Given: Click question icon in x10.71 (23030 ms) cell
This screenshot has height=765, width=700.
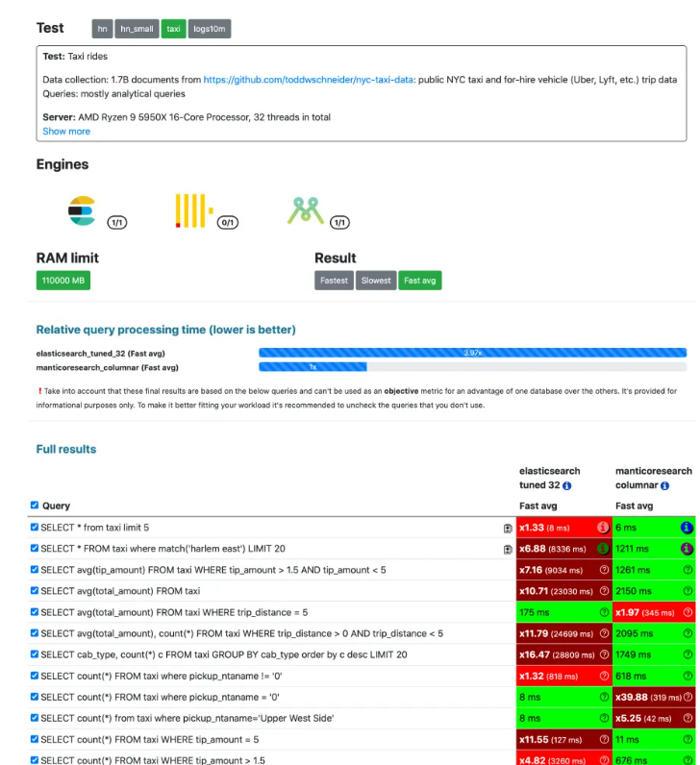Looking at the screenshot, I should (604, 591).
